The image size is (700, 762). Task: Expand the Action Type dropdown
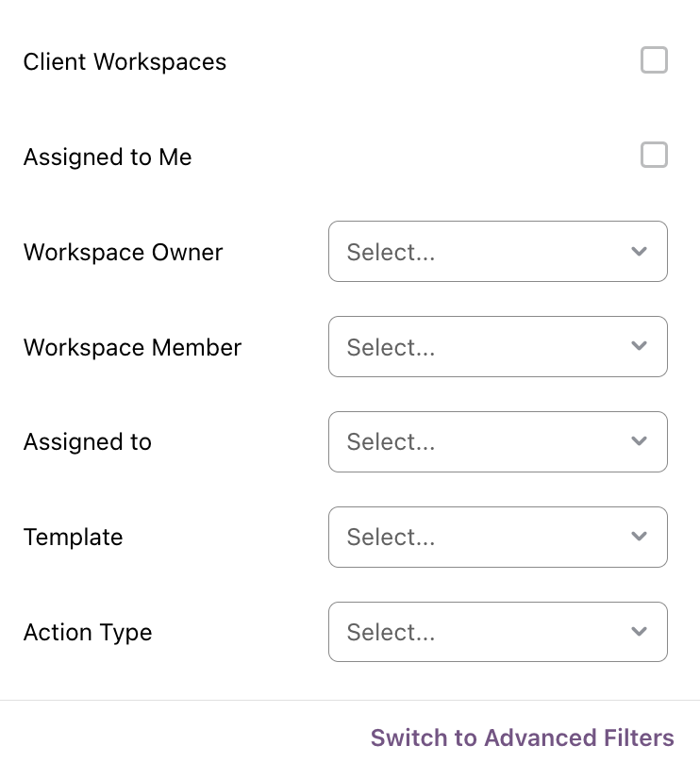point(498,632)
